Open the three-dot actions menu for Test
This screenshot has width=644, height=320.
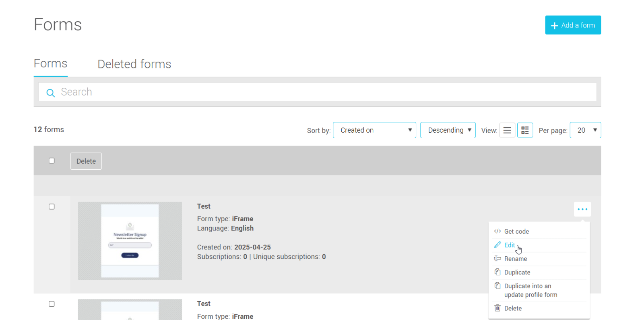click(582, 209)
